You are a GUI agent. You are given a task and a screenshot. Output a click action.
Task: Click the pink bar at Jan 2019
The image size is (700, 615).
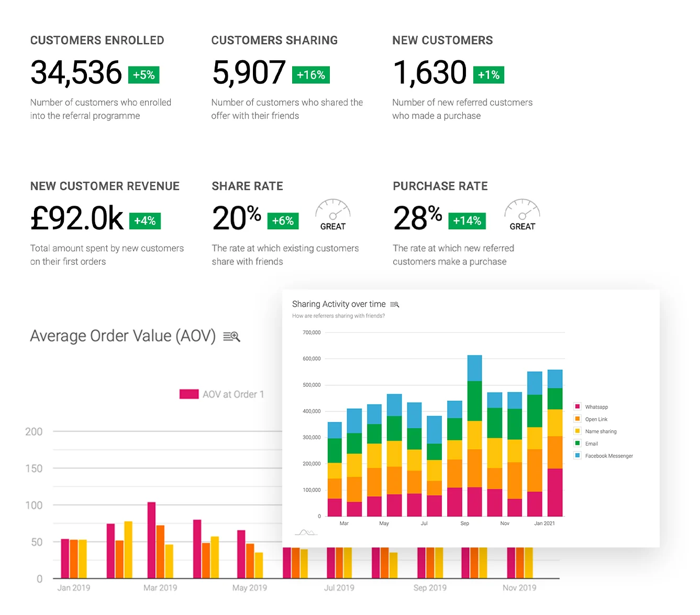[x=65, y=558]
